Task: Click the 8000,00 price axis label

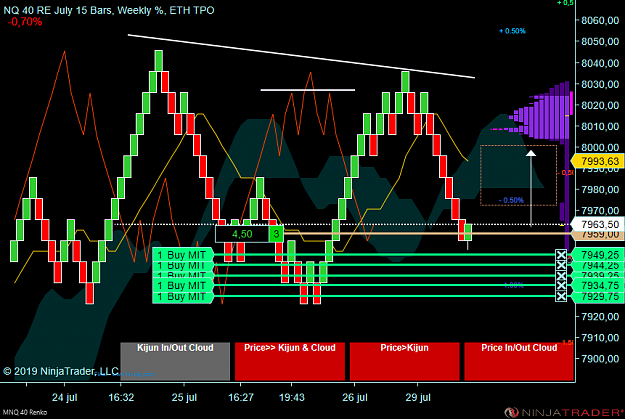Action: (x=600, y=148)
